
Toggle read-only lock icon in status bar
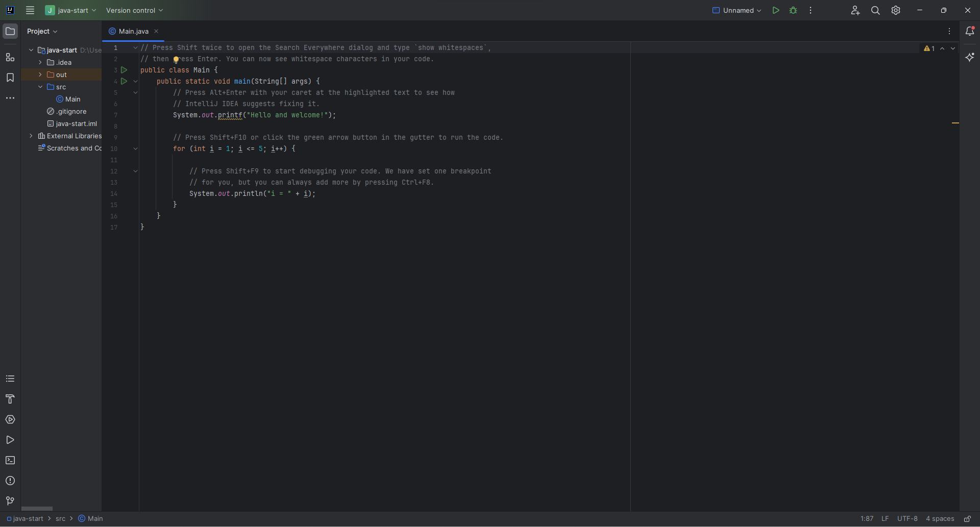(x=967, y=519)
